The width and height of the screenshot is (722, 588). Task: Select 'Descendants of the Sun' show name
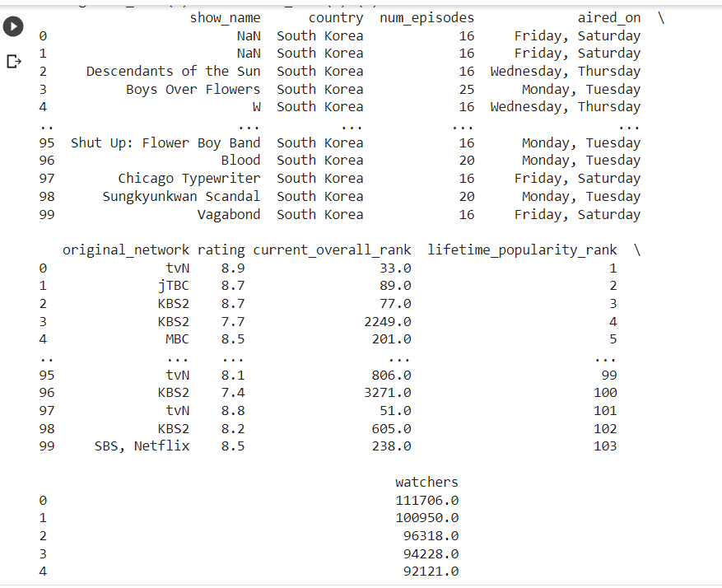[174, 72]
